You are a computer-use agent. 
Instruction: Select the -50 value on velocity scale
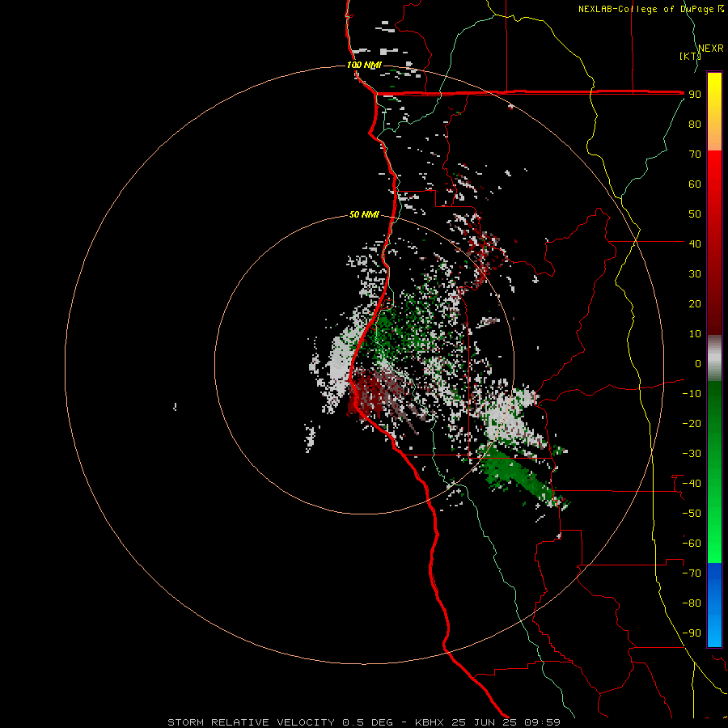click(692, 513)
